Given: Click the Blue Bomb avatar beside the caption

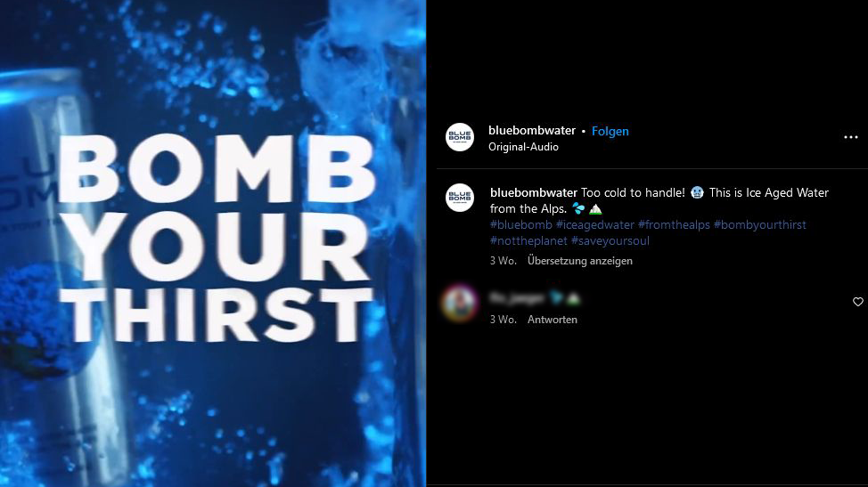Looking at the screenshot, I should 460,198.
